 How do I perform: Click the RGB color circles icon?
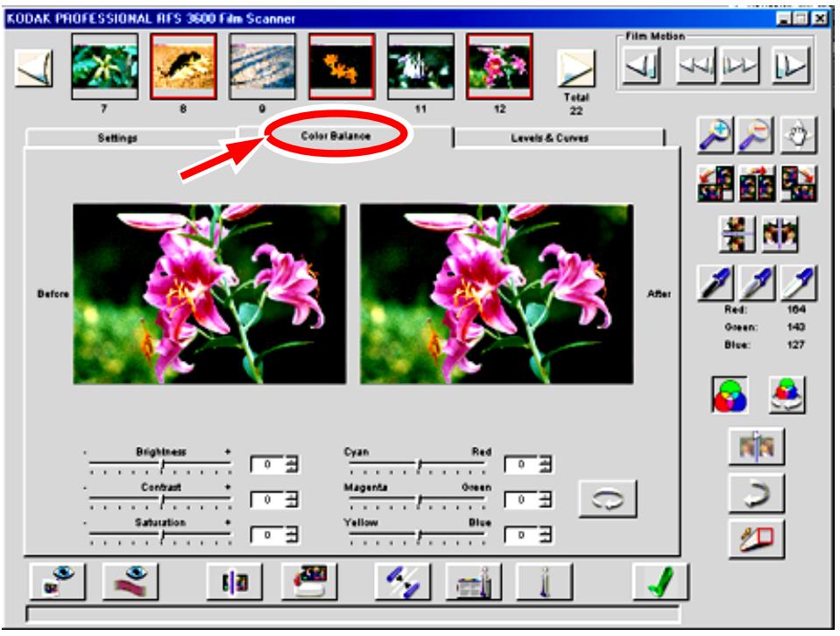[x=730, y=395]
